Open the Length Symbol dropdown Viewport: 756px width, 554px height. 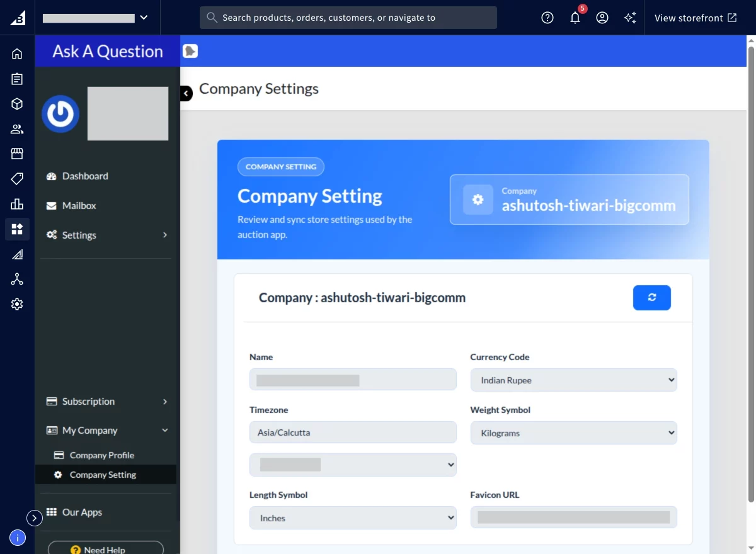click(353, 518)
